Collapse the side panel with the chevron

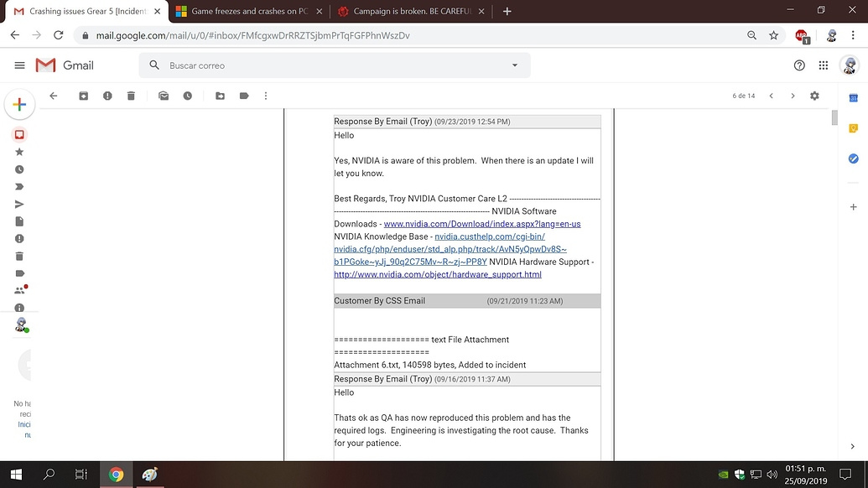[853, 447]
